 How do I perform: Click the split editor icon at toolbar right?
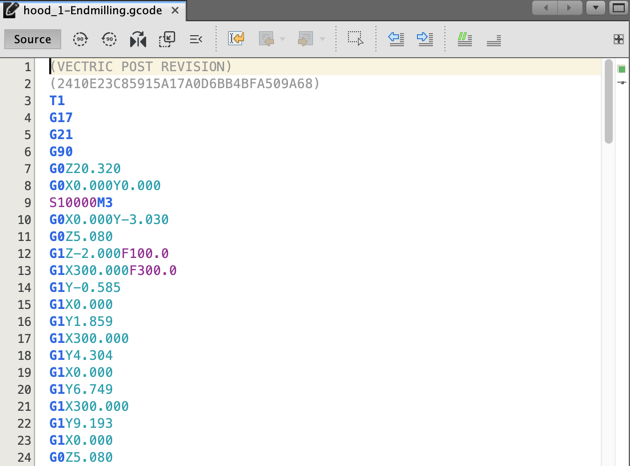point(618,39)
